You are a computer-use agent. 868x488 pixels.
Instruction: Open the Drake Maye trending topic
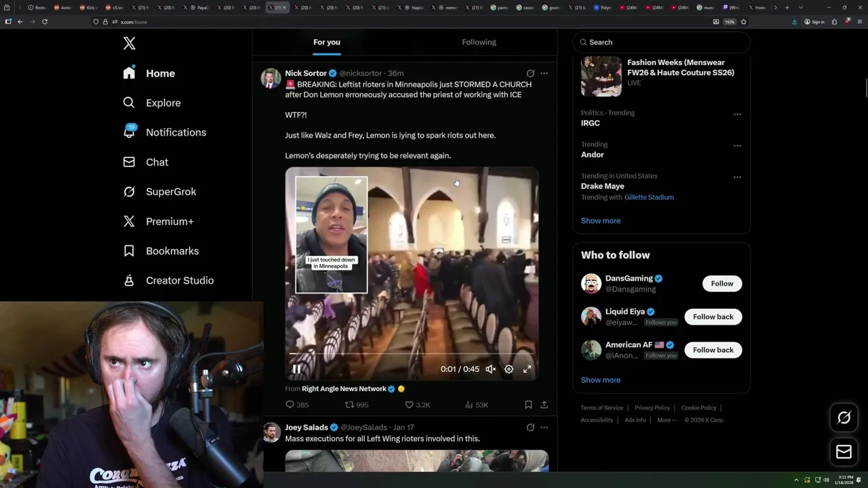(x=602, y=186)
